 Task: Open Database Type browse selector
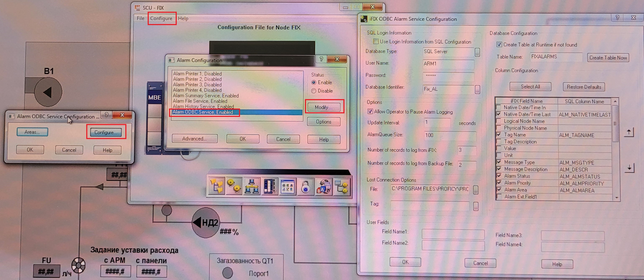477,52
